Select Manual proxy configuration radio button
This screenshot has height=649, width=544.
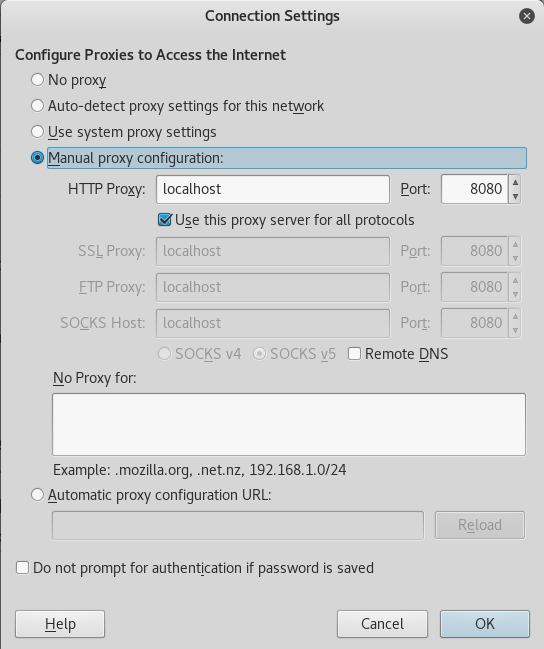click(38, 158)
